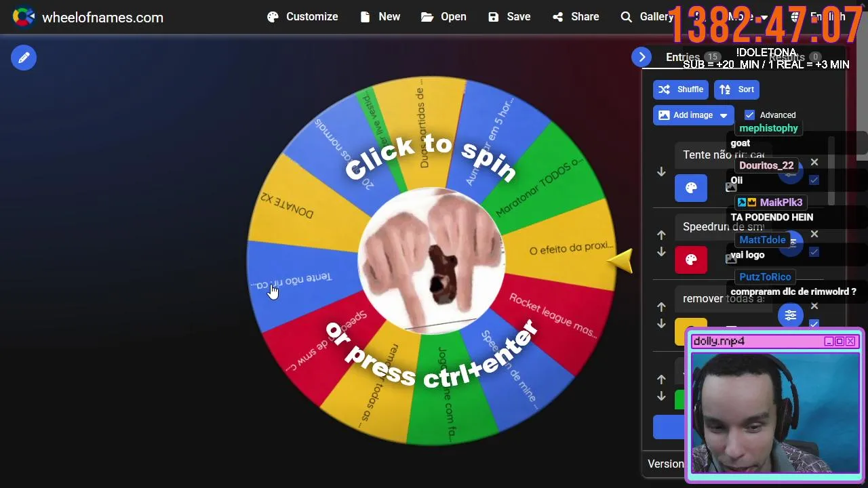The width and height of the screenshot is (868, 488).
Task: Toggle the 'remover todas' entry enabled checkbox
Action: [814, 324]
